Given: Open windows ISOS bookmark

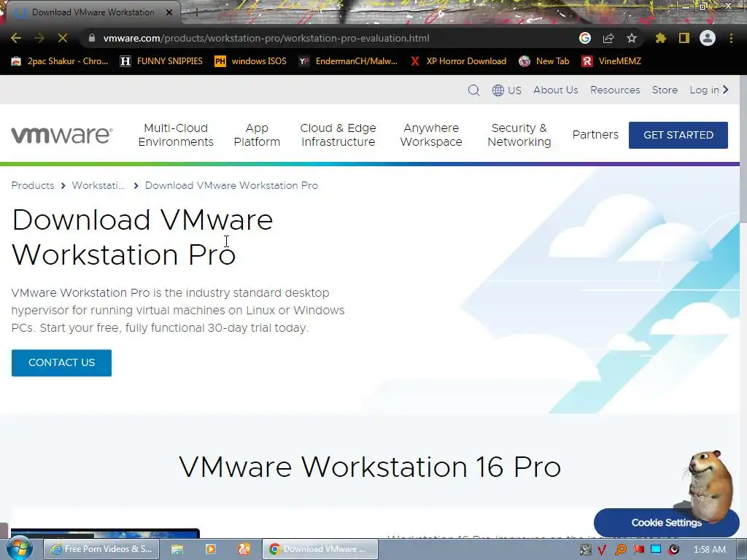Looking at the screenshot, I should tap(251, 61).
